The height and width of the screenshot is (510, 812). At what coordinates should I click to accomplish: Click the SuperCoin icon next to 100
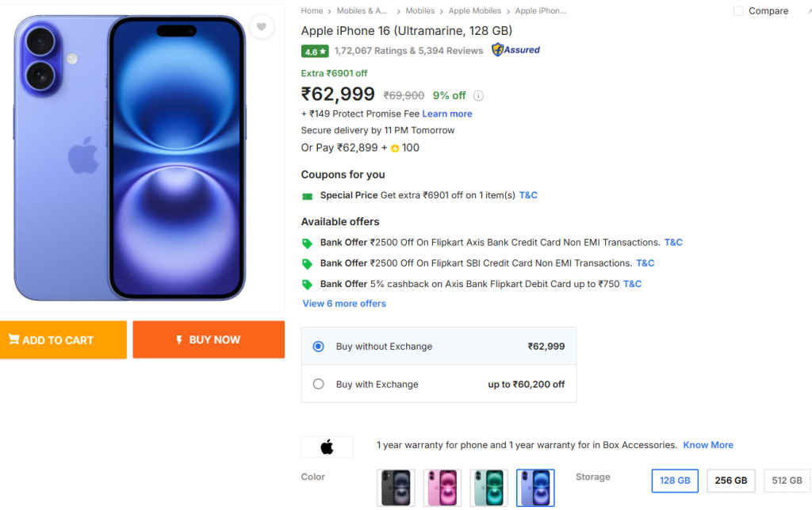pos(395,148)
